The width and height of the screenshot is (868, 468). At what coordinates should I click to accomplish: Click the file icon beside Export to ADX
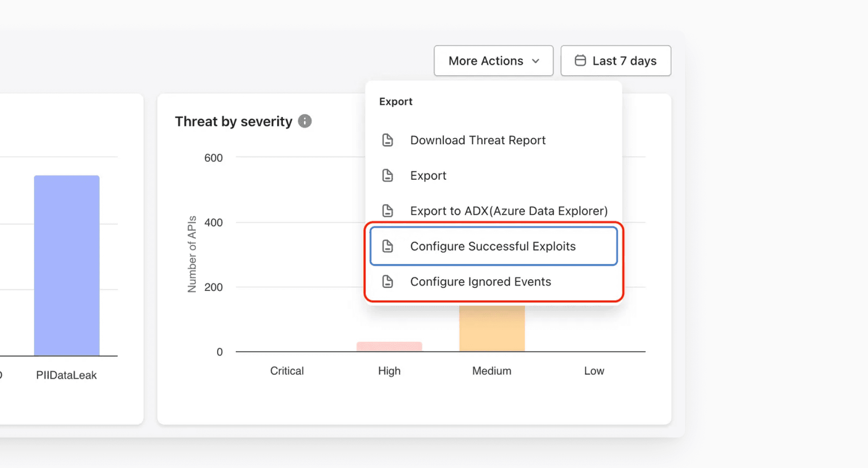[387, 211]
